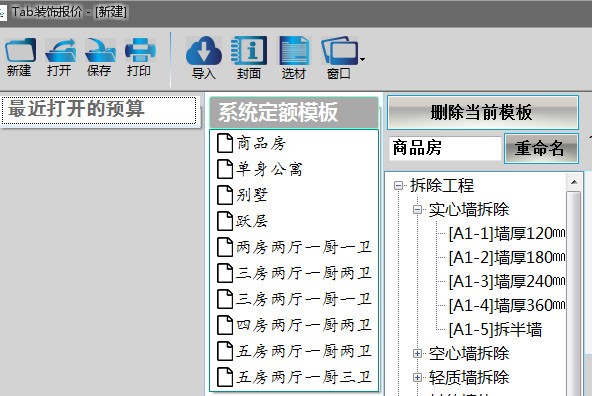Select the 实心墙拆除 tree label
This screenshot has height=396, width=592.
click(469, 209)
